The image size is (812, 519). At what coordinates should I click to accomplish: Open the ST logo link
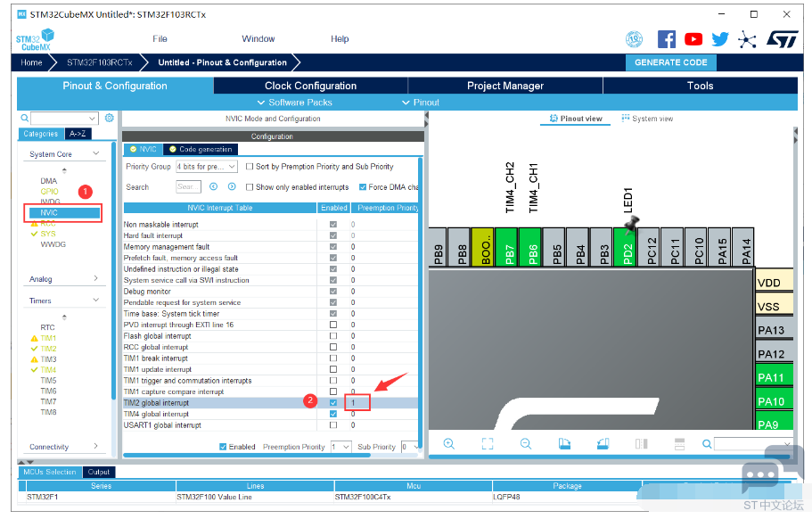tap(782, 39)
